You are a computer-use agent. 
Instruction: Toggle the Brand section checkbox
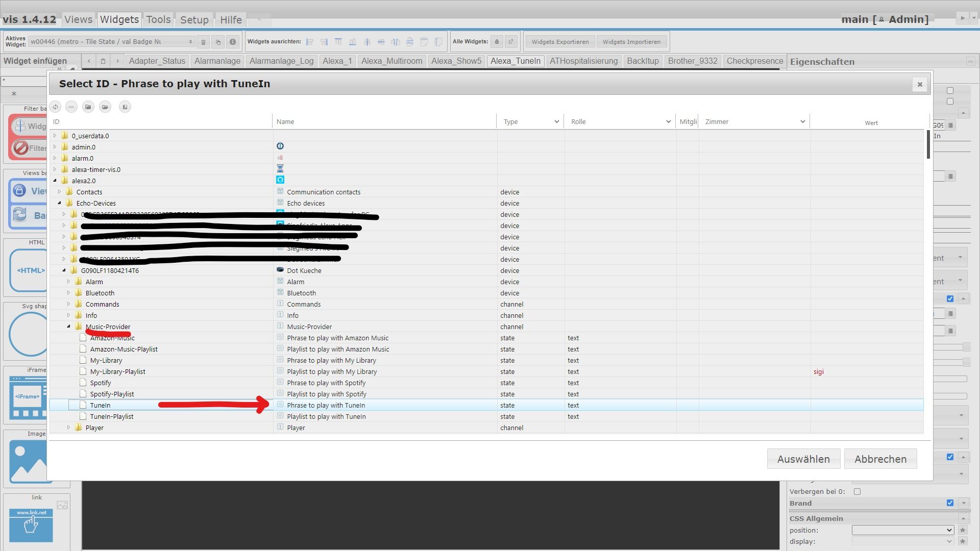coord(950,503)
